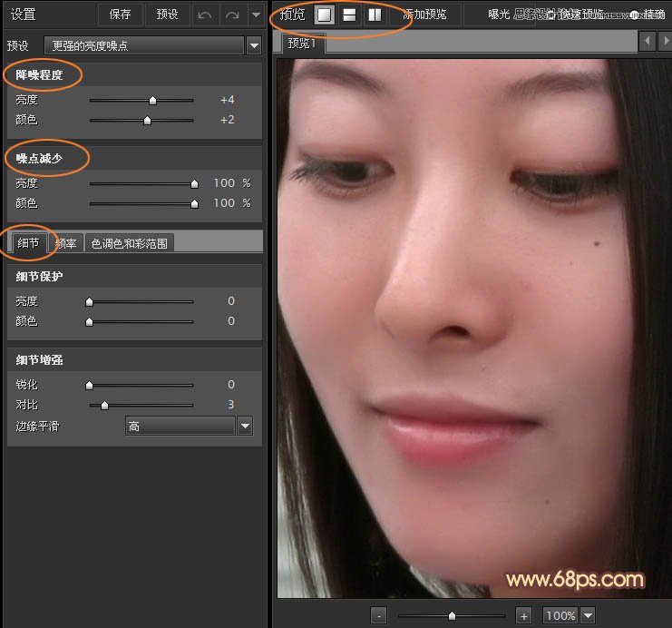Screen dimensions: 672x628
Task: Click 对比 value 3
Action: point(231,405)
